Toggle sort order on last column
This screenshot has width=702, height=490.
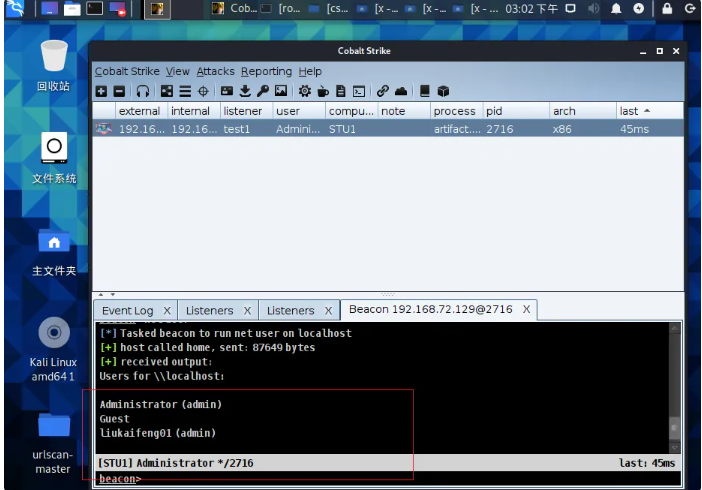click(x=650, y=111)
